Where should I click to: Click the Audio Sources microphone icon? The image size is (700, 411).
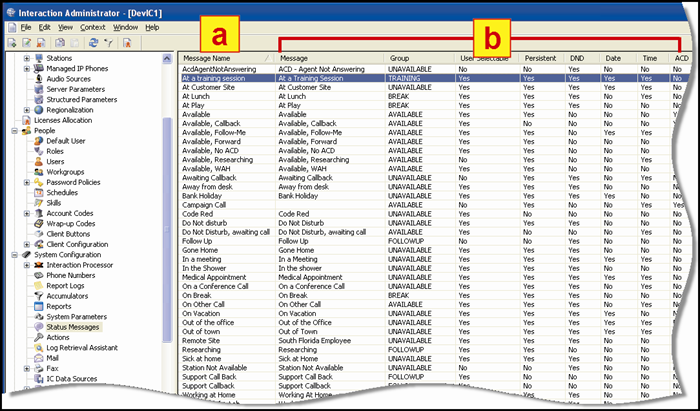pyautogui.click(x=38, y=78)
